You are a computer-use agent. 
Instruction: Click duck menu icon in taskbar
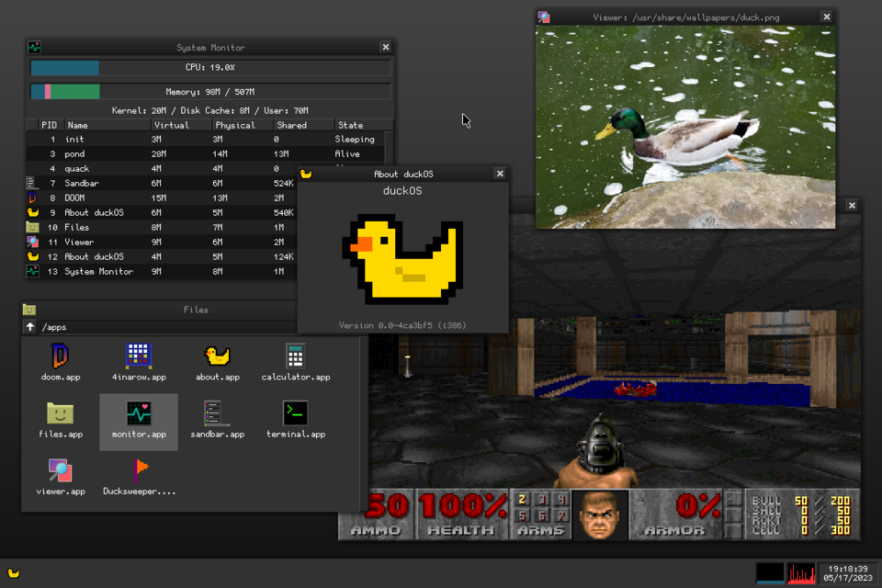coord(14,573)
